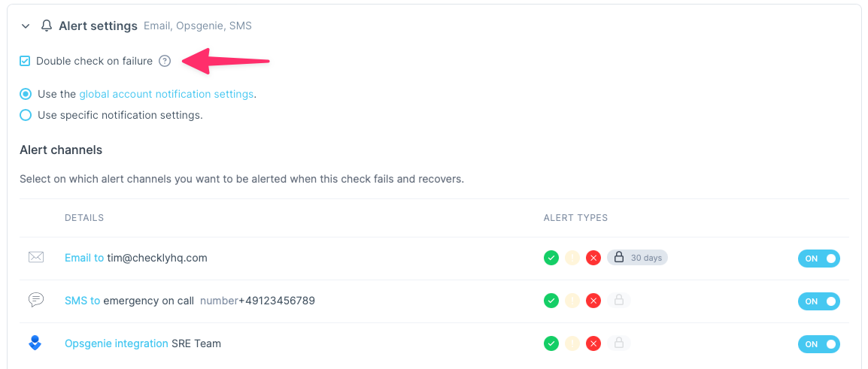The image size is (868, 369).
Task: Click the bell icon next to Alert settings
Action: tap(47, 26)
